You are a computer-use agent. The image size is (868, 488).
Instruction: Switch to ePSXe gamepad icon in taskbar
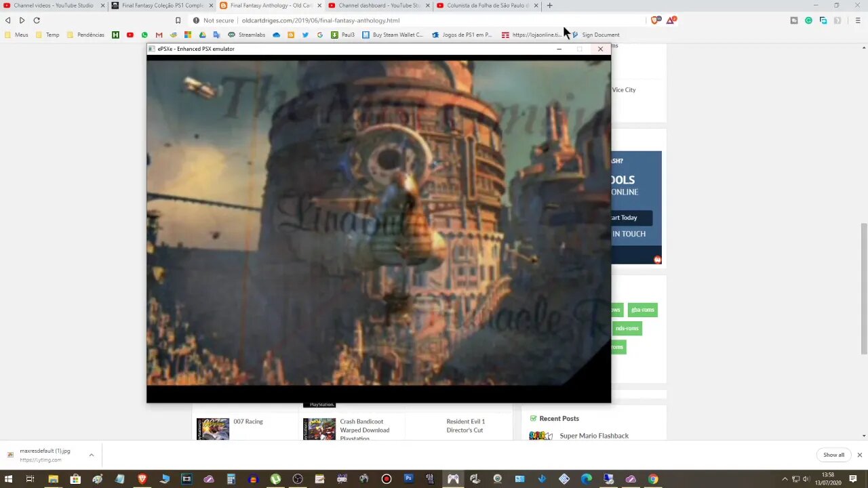point(453,479)
